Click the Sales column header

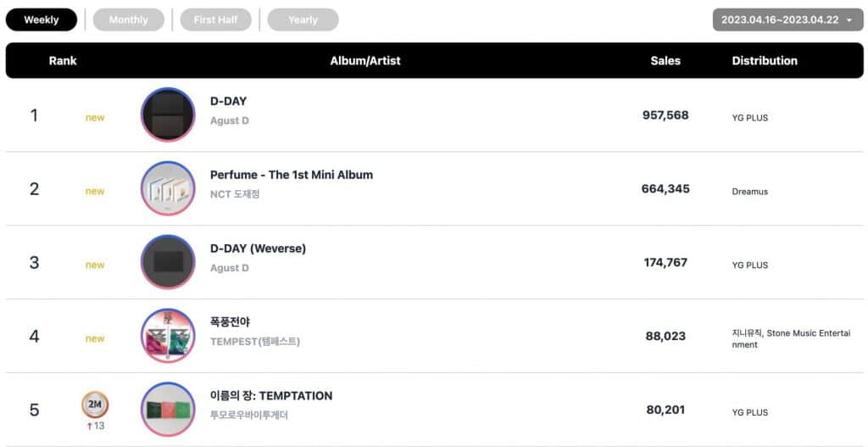tap(665, 61)
